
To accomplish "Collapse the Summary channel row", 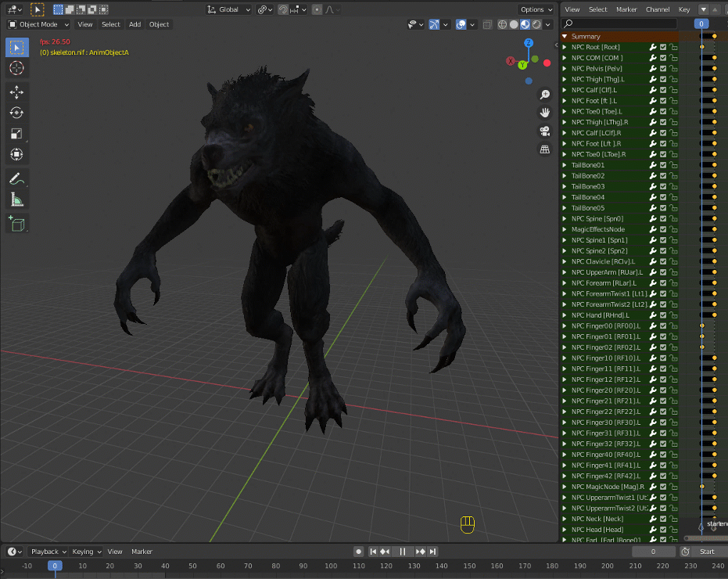I will click(565, 36).
